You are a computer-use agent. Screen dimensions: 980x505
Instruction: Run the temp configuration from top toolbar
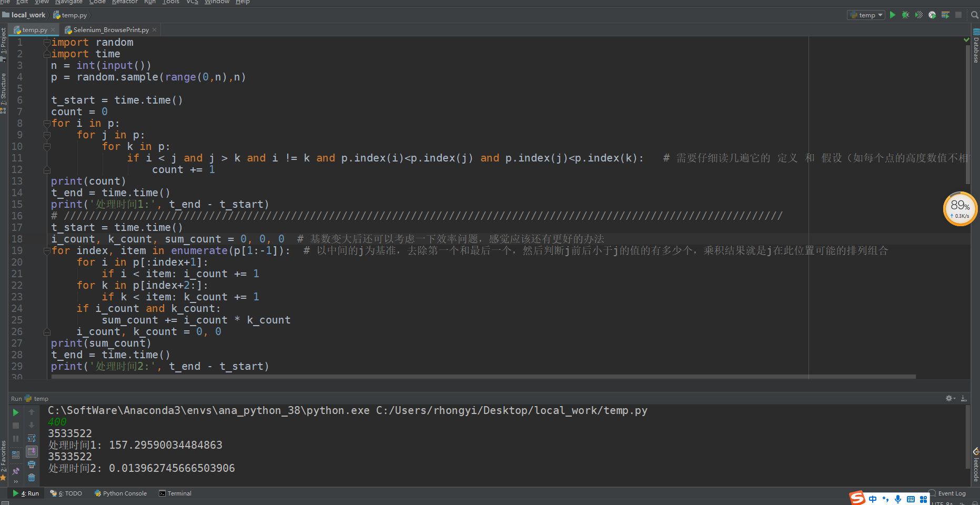tap(893, 15)
